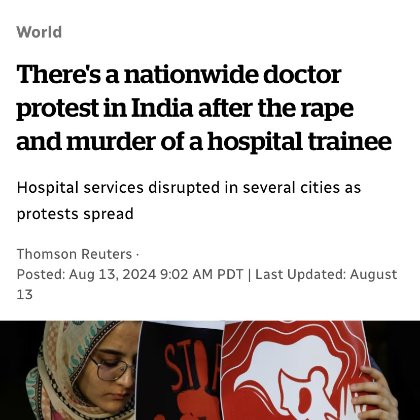Open the protest photo below the byline
The width and height of the screenshot is (420, 420).
pos(210,370)
